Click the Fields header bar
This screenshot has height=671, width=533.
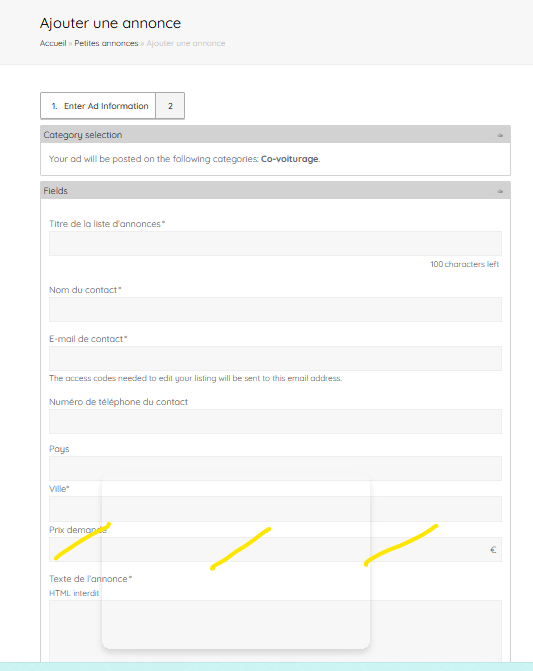click(x=275, y=190)
